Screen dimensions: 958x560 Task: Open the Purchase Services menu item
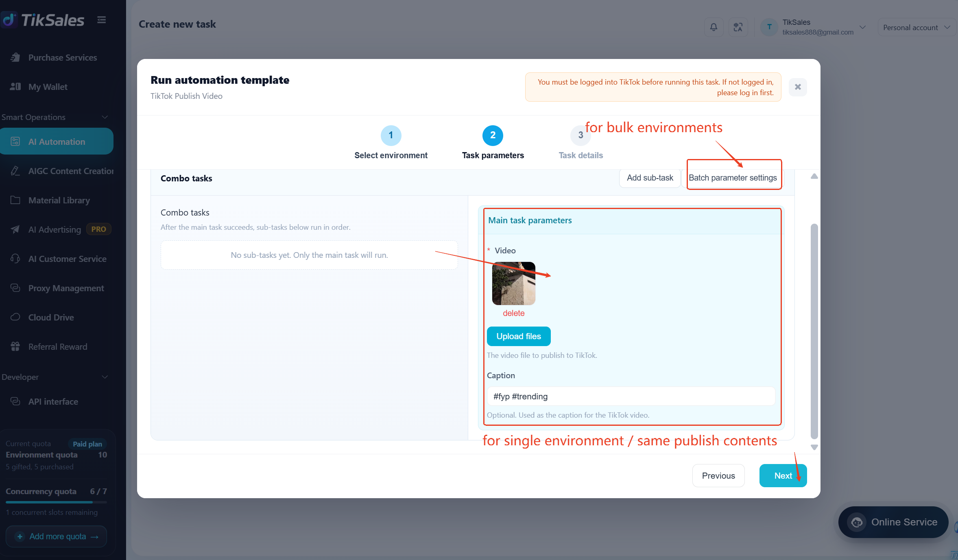[x=57, y=57]
